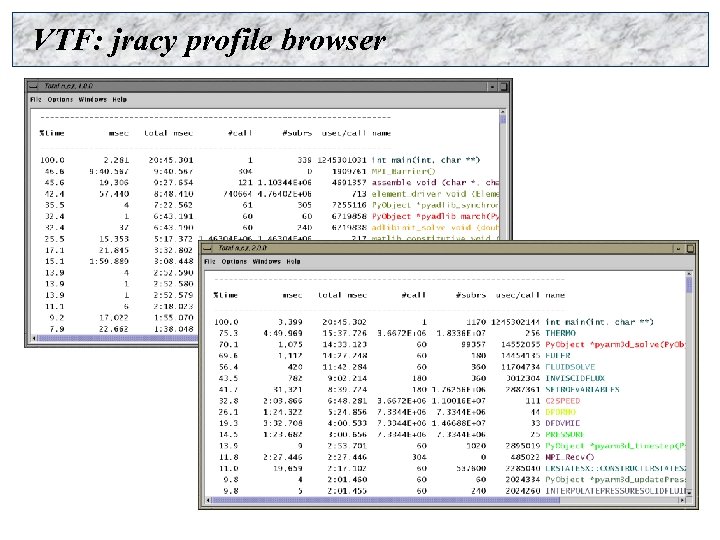Click total msec '15:37.726' in THERMO row
This screenshot has height=540, width=720.
pyautogui.click(x=344, y=333)
